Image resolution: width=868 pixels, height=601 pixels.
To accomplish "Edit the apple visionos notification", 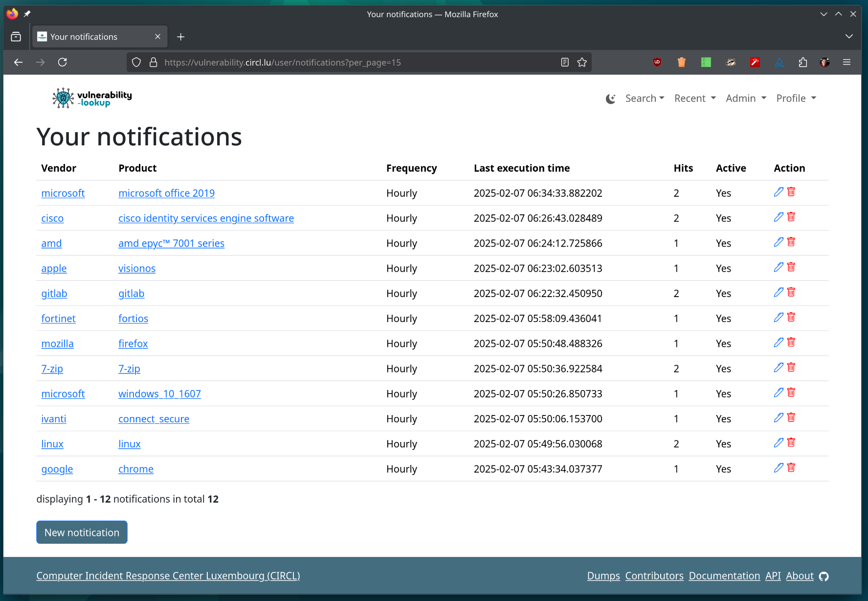I will tap(779, 267).
